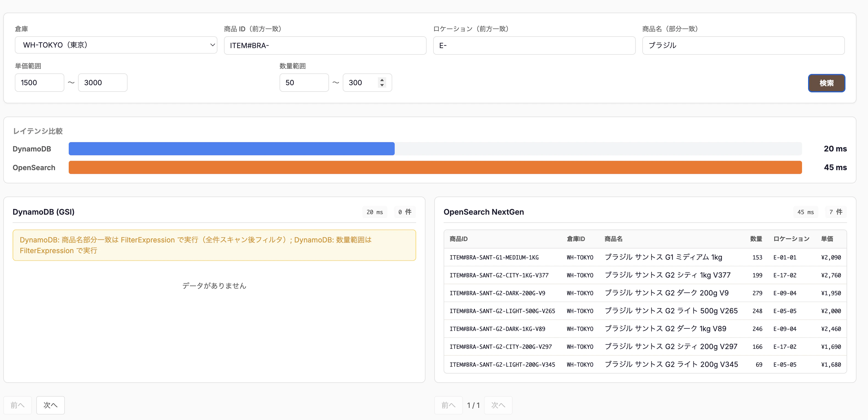
Task: Click DynamoDB panel 次へ button
Action: point(50,405)
